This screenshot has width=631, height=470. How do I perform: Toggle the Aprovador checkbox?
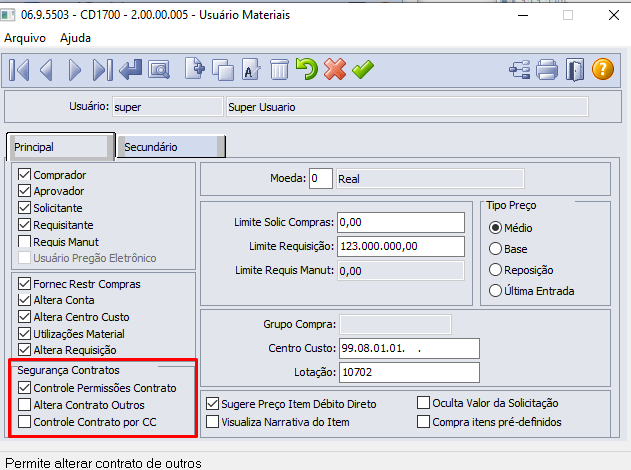25,191
